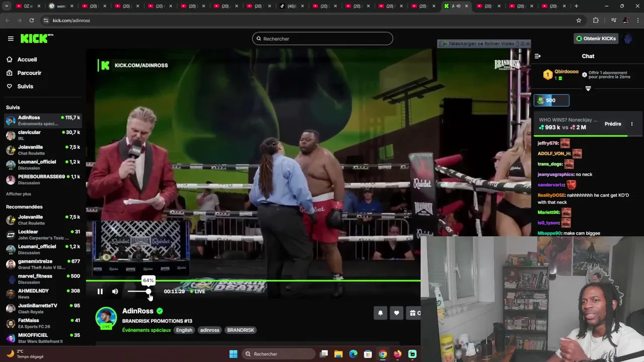Viewport: 644px width, 362px height.
Task: Pause the live stream video
Action: [100, 292]
